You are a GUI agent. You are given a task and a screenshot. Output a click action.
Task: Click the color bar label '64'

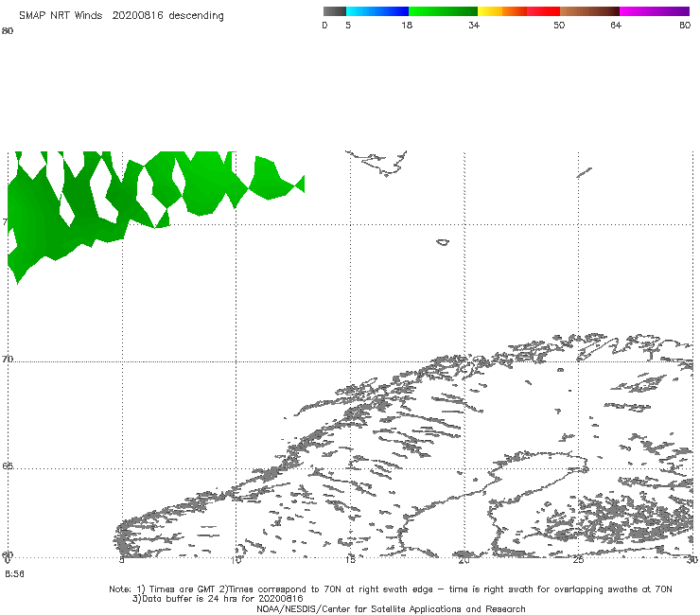[x=616, y=25]
